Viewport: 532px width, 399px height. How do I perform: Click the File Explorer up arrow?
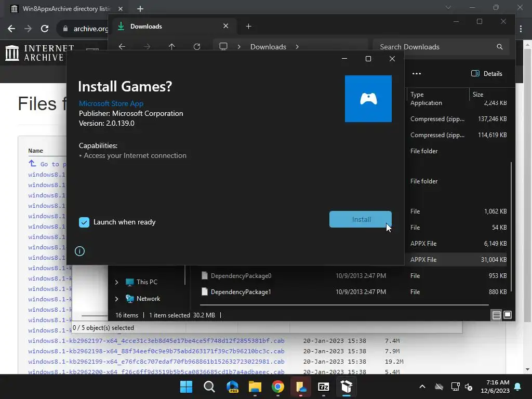171,46
